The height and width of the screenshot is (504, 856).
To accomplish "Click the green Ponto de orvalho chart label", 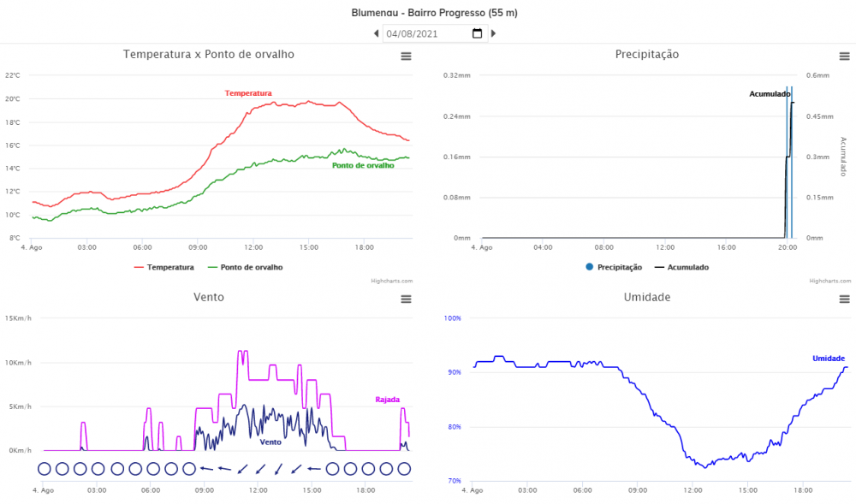I will pos(363,165).
